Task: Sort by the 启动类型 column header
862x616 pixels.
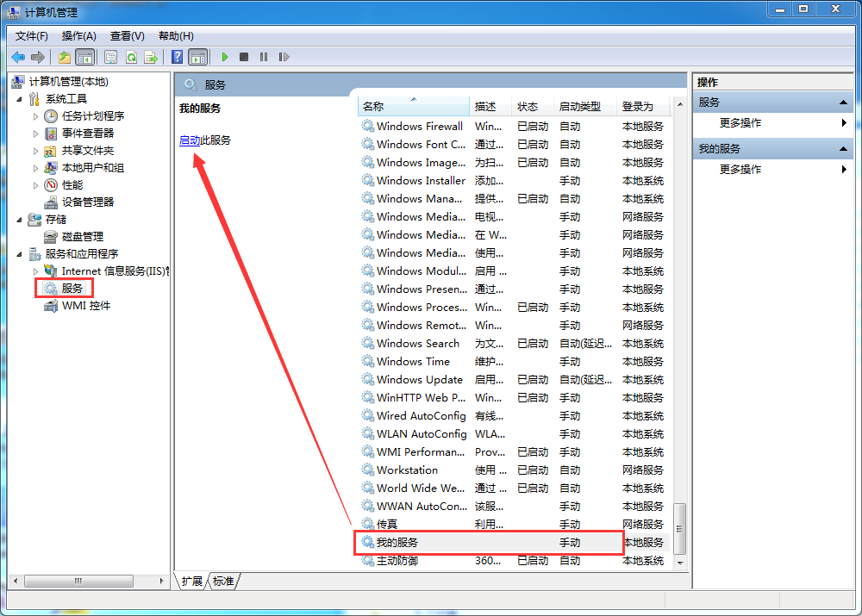Action: click(x=586, y=107)
